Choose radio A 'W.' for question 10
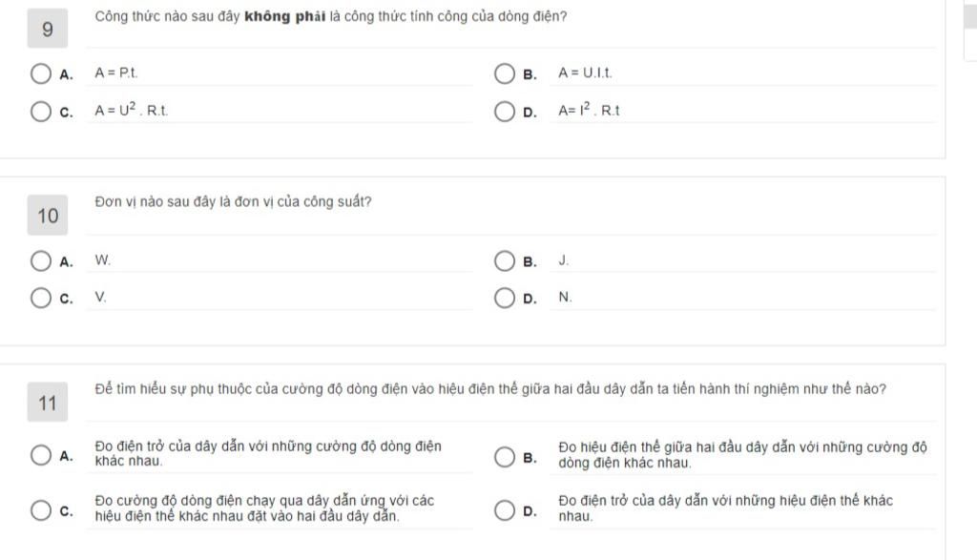This screenshot has height=560, width=977. tap(41, 260)
